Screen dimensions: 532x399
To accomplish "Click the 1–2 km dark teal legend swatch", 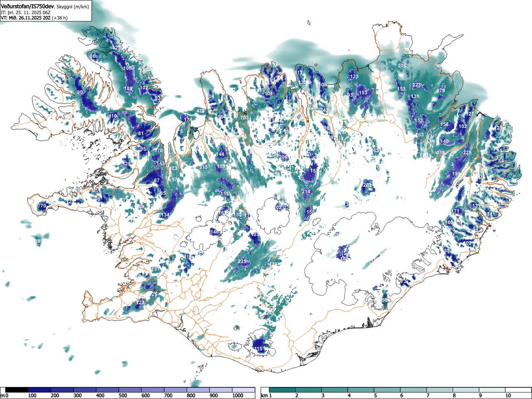I will (x=282, y=390).
